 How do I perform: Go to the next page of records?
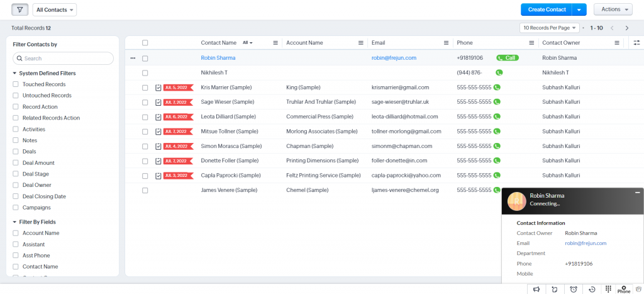click(627, 28)
